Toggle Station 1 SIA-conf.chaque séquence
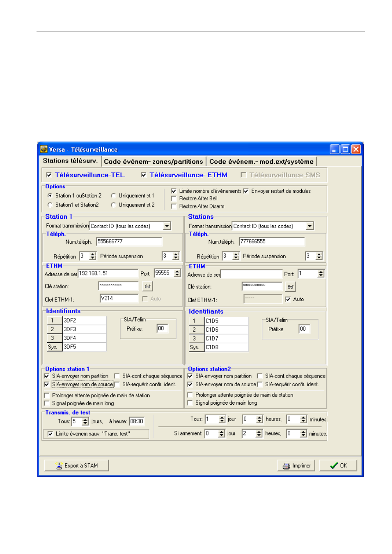 tap(117, 376)
